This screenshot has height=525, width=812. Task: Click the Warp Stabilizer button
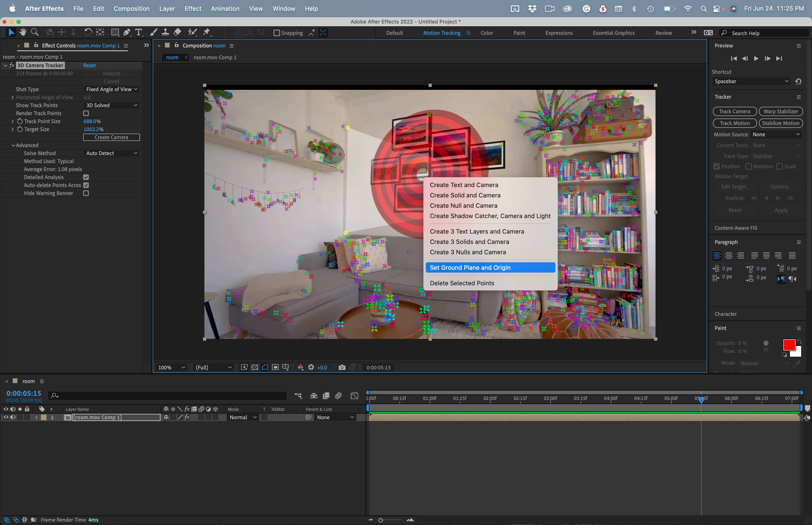point(780,111)
